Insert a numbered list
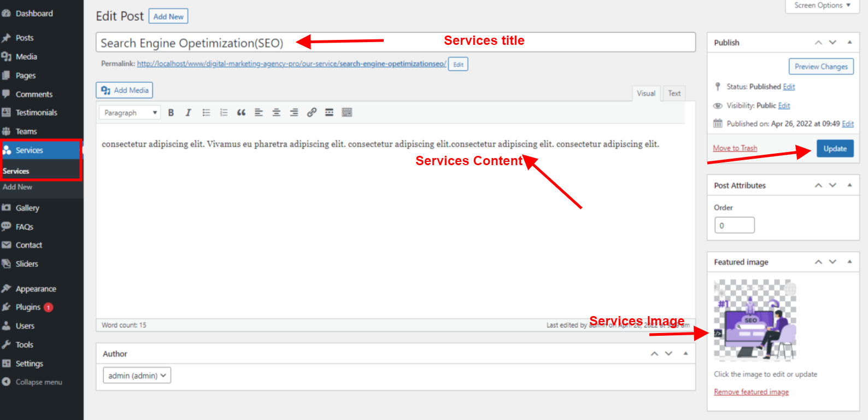Image resolution: width=868 pixels, height=420 pixels. [224, 113]
